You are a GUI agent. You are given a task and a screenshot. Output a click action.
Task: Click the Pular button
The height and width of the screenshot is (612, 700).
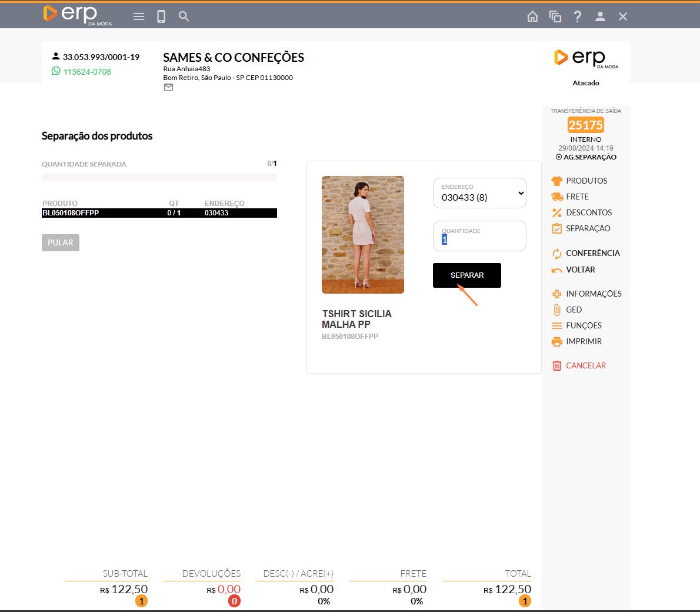pyautogui.click(x=61, y=242)
